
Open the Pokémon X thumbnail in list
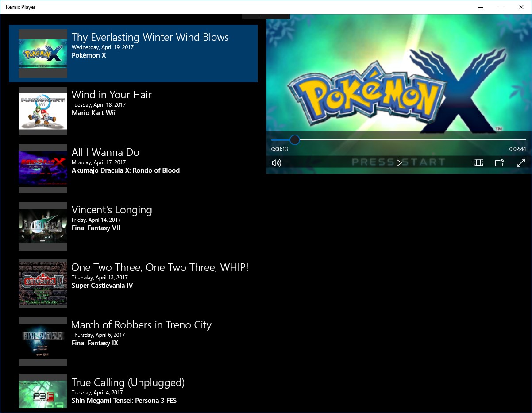43,54
